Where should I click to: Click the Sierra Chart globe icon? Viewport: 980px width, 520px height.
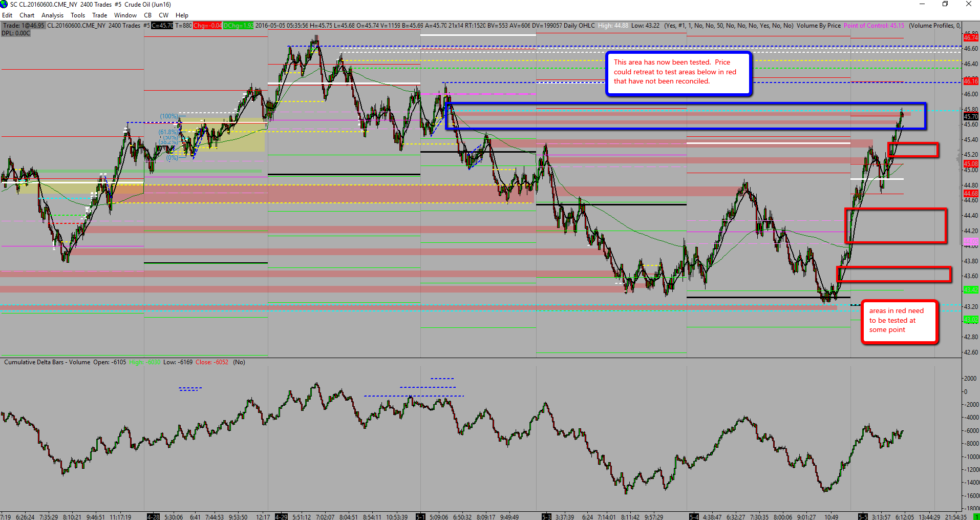pyautogui.click(x=4, y=4)
